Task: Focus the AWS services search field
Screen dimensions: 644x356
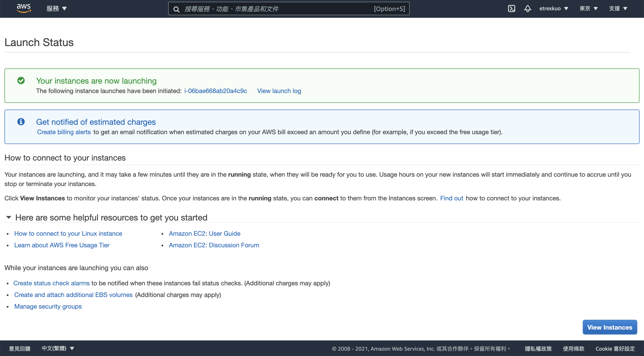Action: pyautogui.click(x=289, y=9)
